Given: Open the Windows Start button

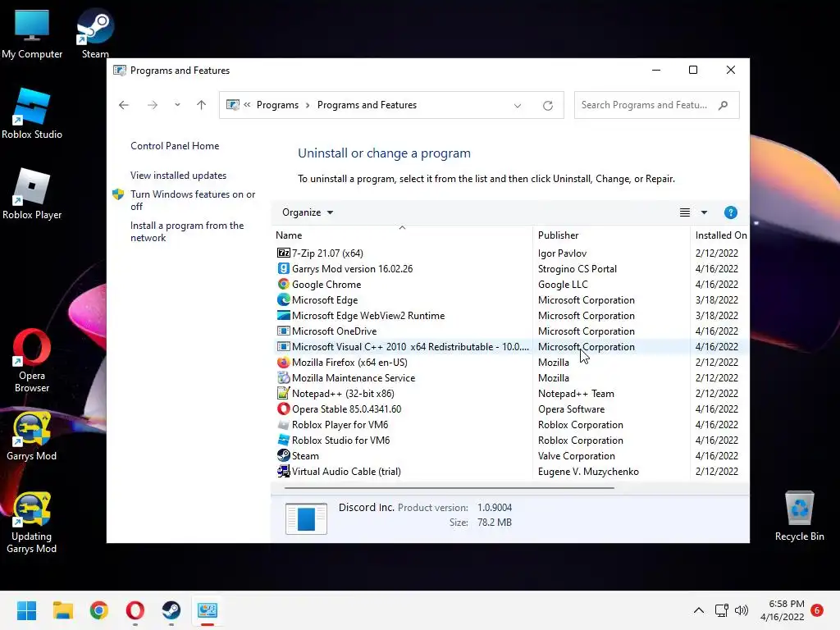Looking at the screenshot, I should point(26,610).
